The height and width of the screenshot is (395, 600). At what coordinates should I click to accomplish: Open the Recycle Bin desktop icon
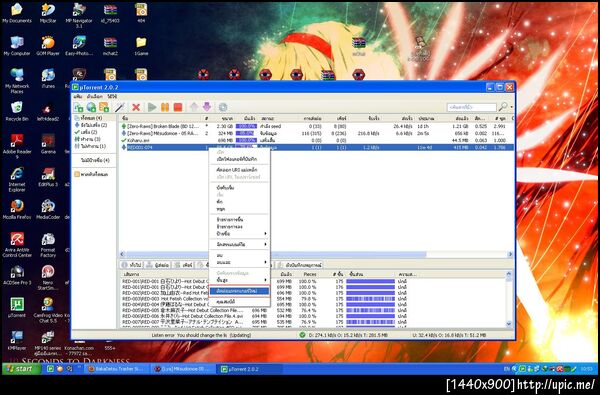pos(17,111)
